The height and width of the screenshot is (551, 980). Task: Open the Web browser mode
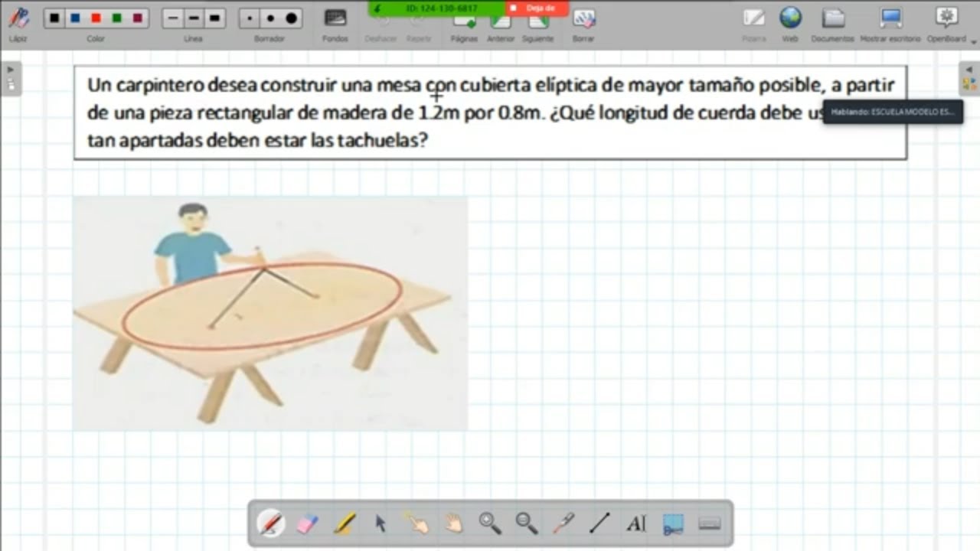click(790, 23)
